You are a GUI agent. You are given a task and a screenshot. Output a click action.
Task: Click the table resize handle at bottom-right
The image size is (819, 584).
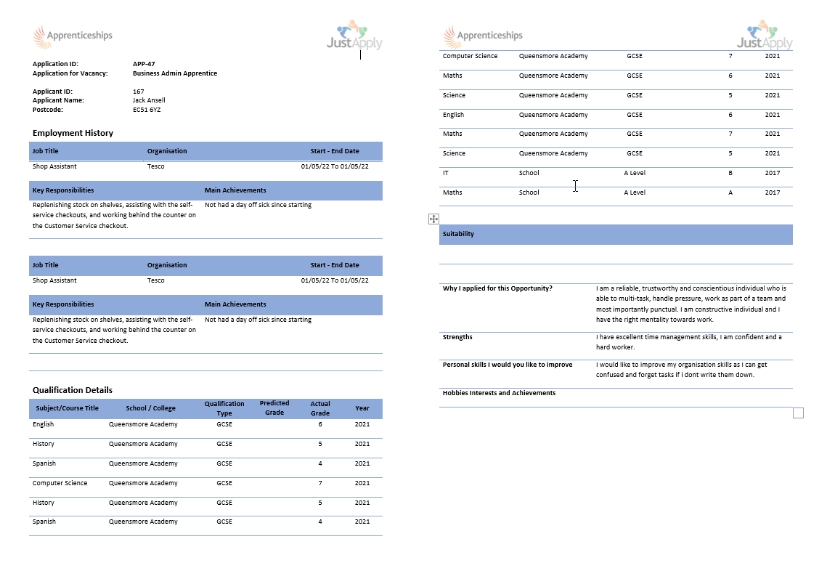click(798, 413)
